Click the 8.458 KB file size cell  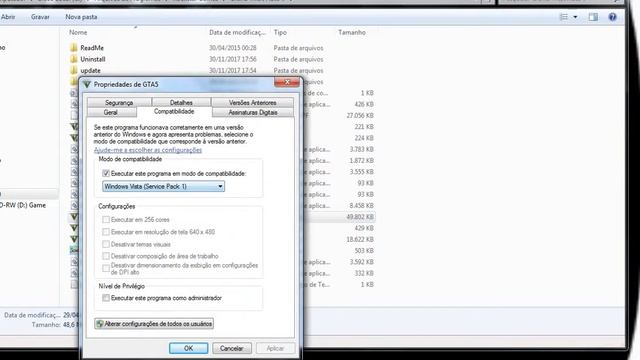pyautogui.click(x=362, y=206)
